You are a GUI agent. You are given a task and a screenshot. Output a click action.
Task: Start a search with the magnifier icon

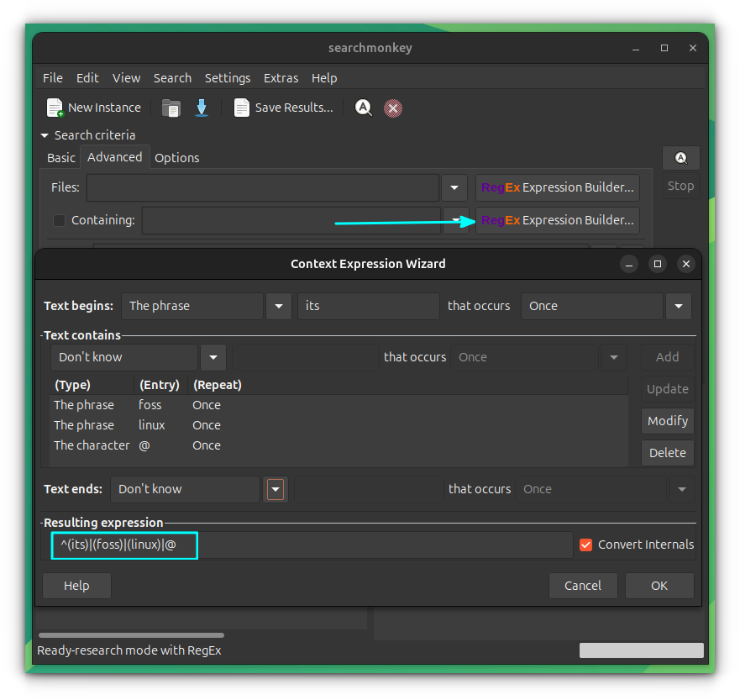pos(363,108)
